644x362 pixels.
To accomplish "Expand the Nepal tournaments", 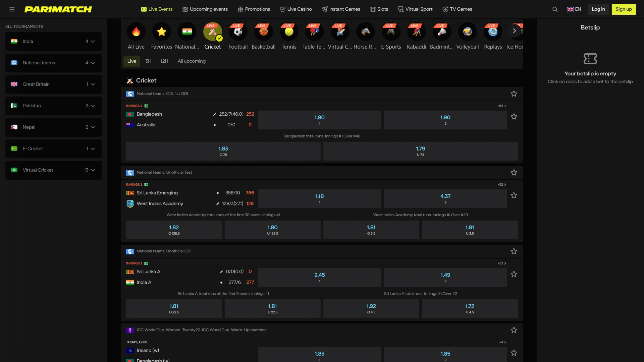I will [53, 127].
